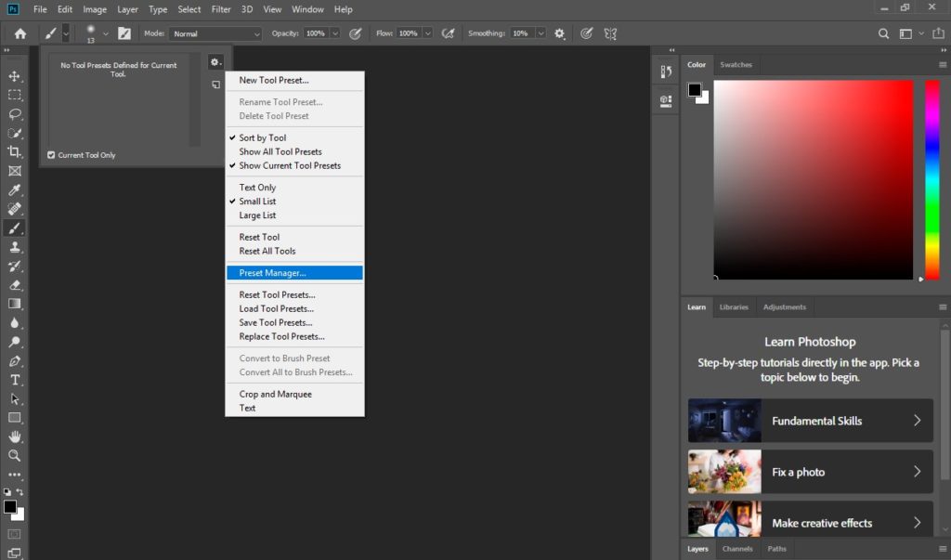The image size is (951, 560).
Task: Select the Move tool
Action: [15, 75]
